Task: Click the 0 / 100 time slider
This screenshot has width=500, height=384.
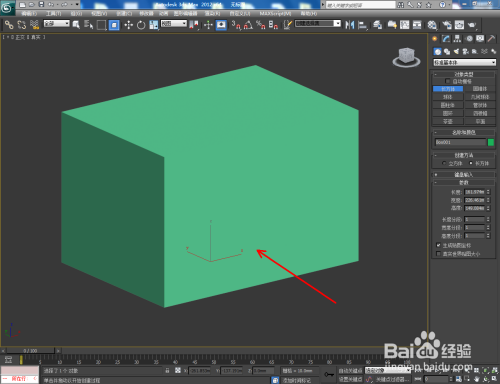Action: click(x=30, y=351)
